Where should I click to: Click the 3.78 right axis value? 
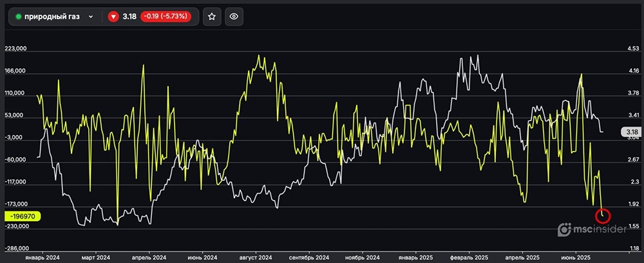tap(633, 93)
